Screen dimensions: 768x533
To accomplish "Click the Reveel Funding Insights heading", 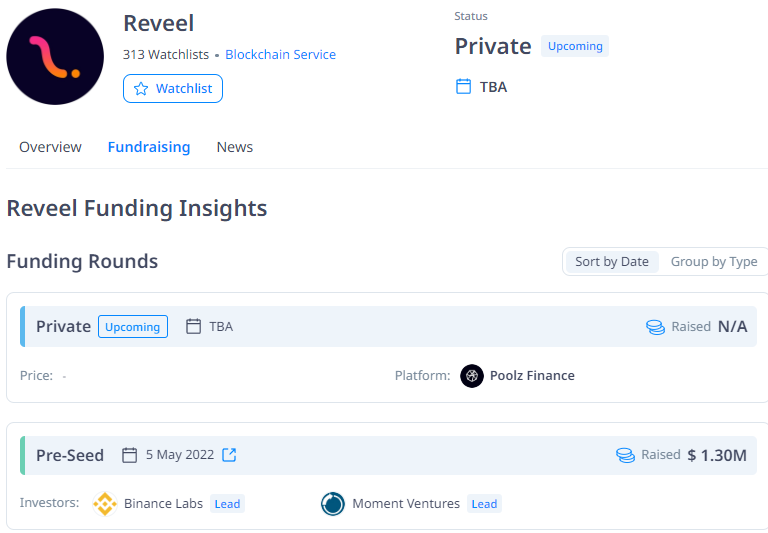I will 137,208.
